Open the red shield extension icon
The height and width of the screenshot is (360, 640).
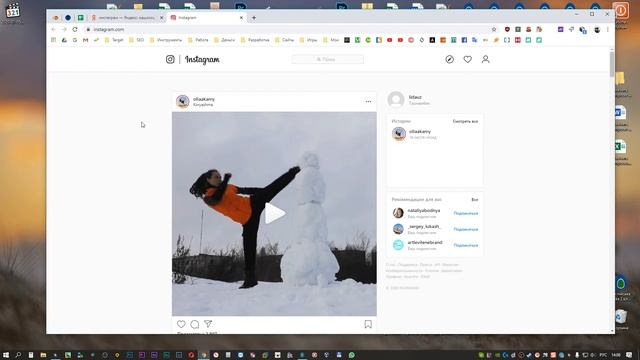pyautogui.click(x=507, y=29)
